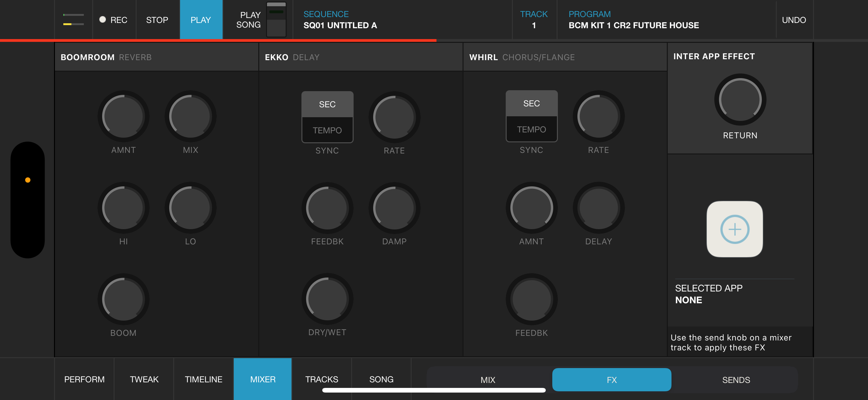Screen dimensions: 868x400
Task: Click the Boomroom AMNT knob
Action: 123,116
